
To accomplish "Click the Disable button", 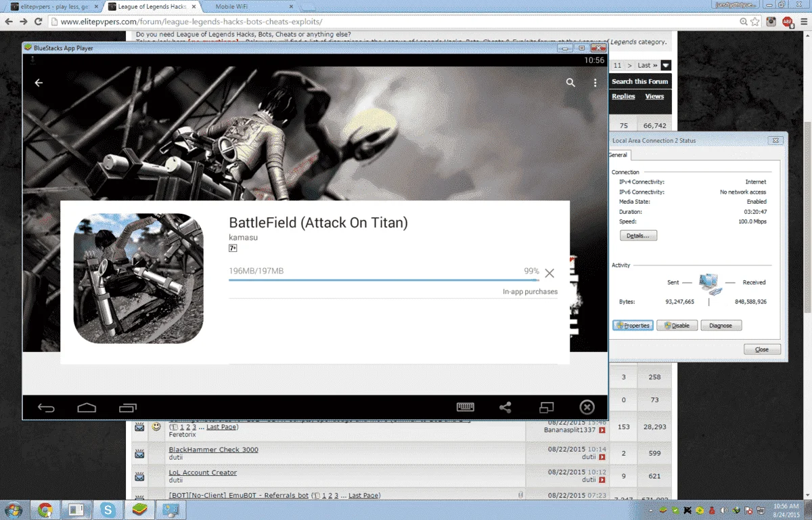I will pos(677,326).
